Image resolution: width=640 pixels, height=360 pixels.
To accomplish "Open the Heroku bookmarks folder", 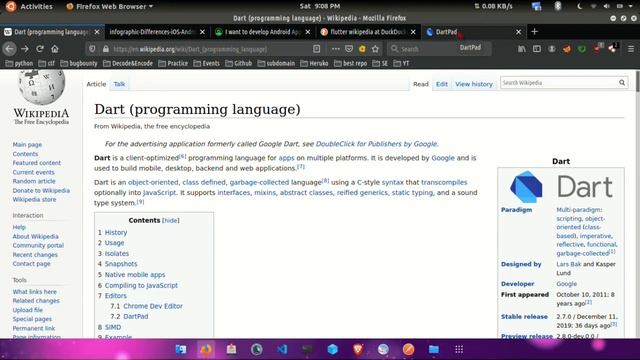I will 314,63.
